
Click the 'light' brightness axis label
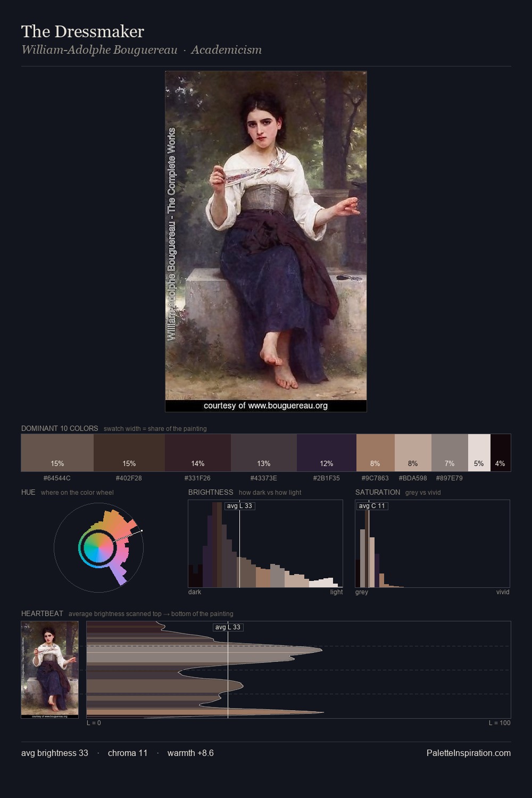tap(336, 592)
